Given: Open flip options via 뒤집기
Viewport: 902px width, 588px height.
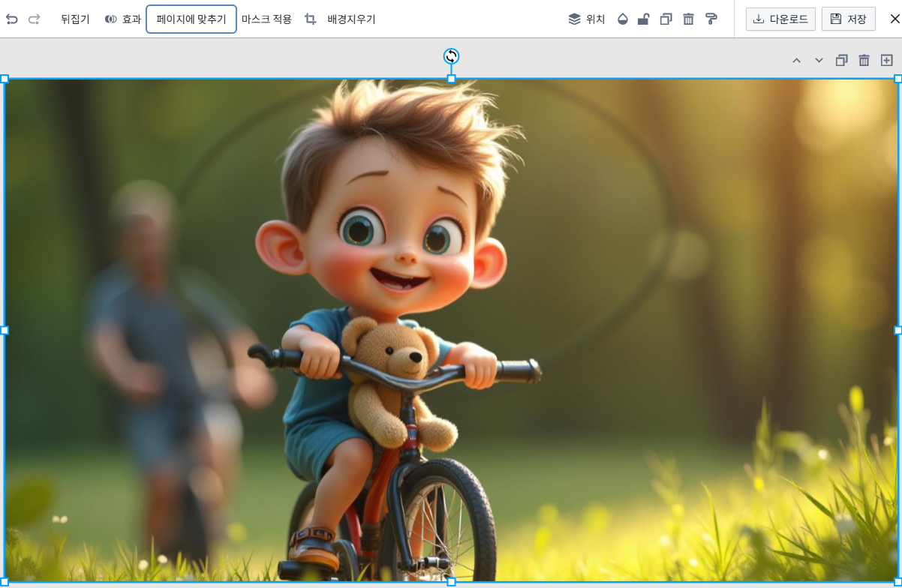Looking at the screenshot, I should [x=74, y=19].
